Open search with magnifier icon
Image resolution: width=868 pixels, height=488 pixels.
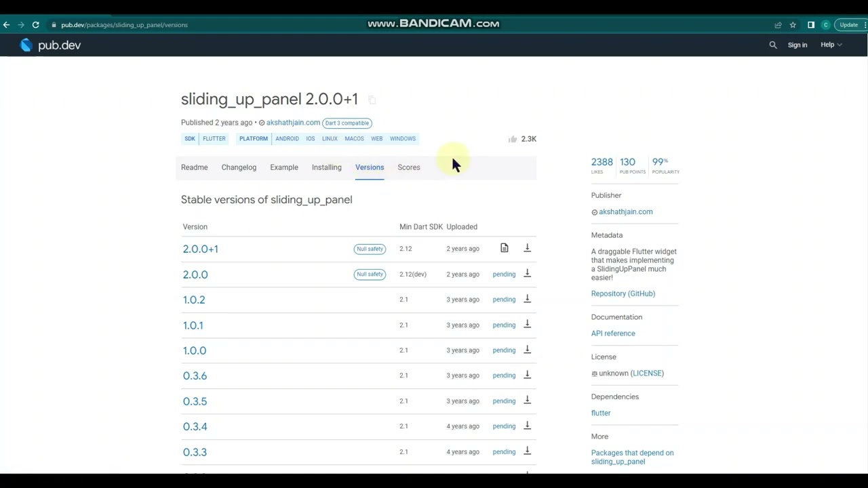point(773,45)
